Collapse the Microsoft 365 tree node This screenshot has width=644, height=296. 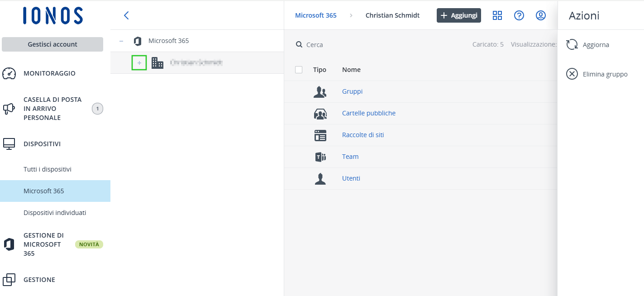pos(121,41)
